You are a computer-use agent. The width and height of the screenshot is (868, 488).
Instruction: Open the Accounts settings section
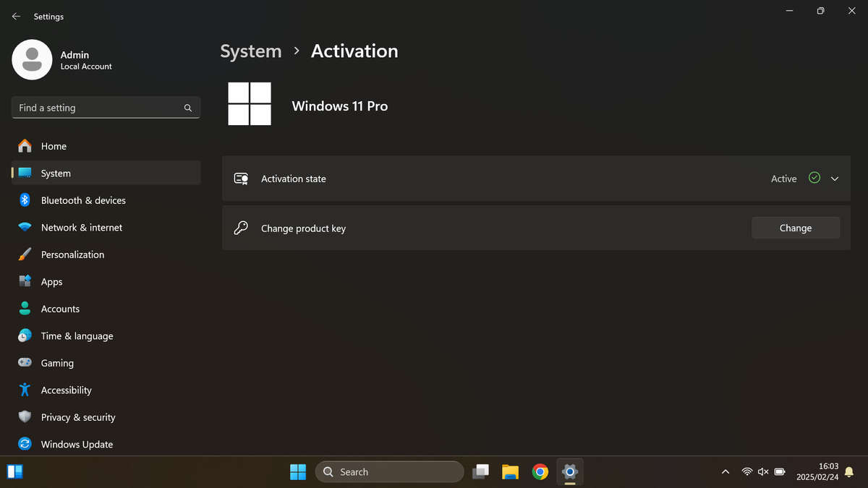[x=60, y=309]
